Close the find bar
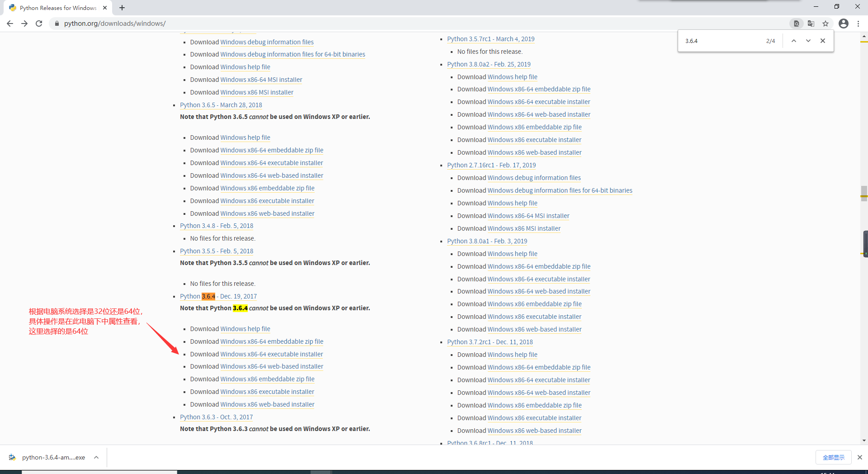Viewport: 868px width, 474px height. coord(823,41)
